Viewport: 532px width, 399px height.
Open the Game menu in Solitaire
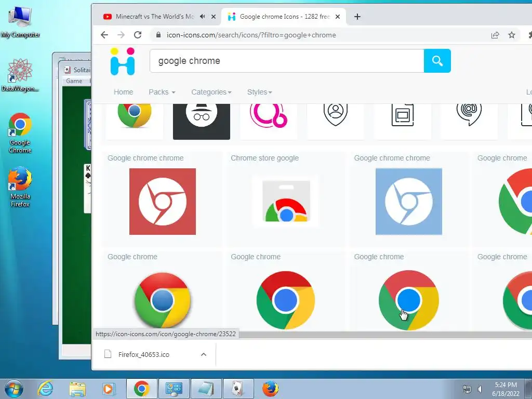tap(74, 81)
